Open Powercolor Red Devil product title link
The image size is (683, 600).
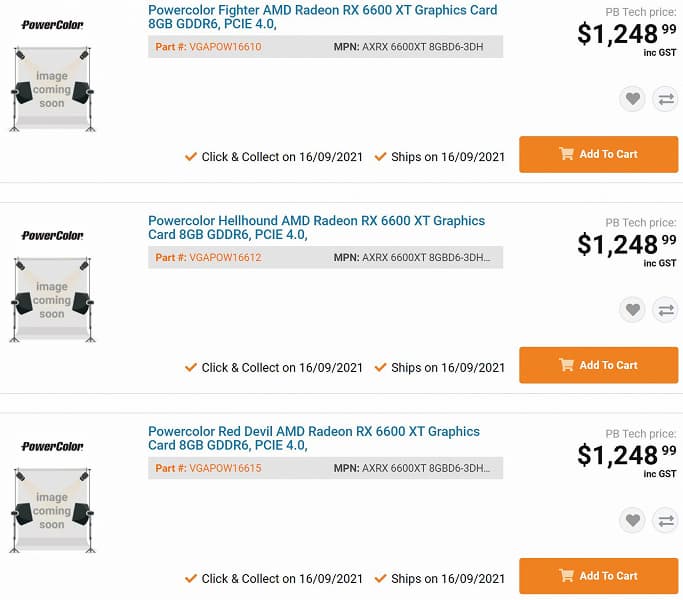click(x=314, y=439)
